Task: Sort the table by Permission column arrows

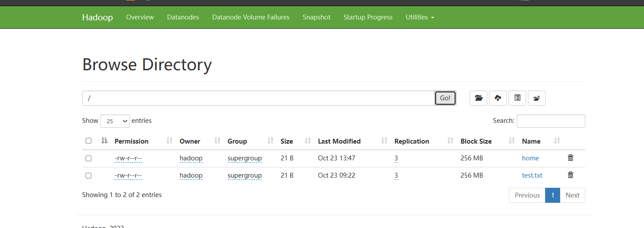Action: click(169, 141)
